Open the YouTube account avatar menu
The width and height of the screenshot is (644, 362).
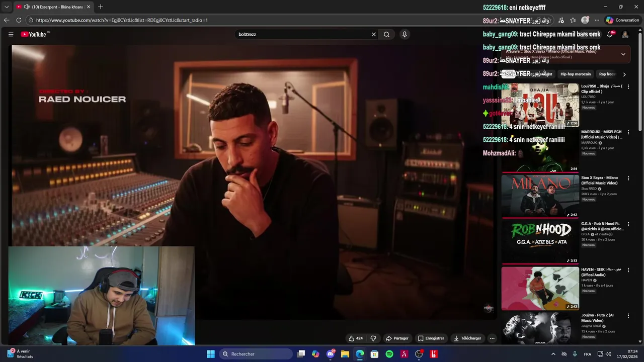coord(625,34)
